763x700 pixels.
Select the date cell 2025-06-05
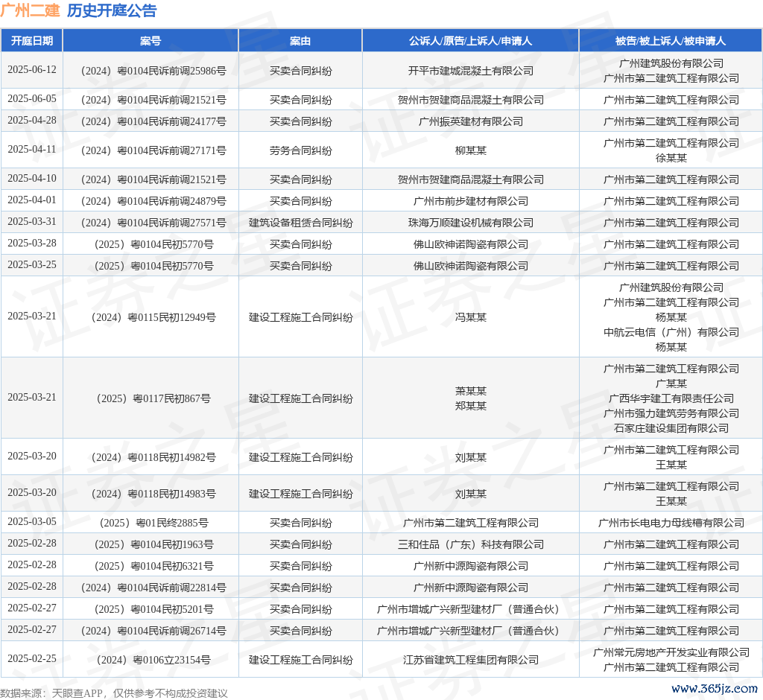tap(32, 99)
